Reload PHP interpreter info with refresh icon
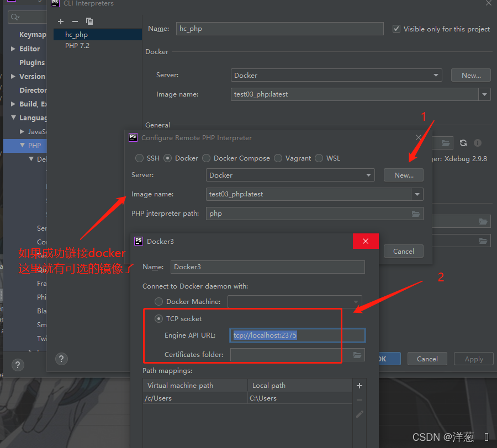Image resolution: width=497 pixels, height=448 pixels. 463,143
